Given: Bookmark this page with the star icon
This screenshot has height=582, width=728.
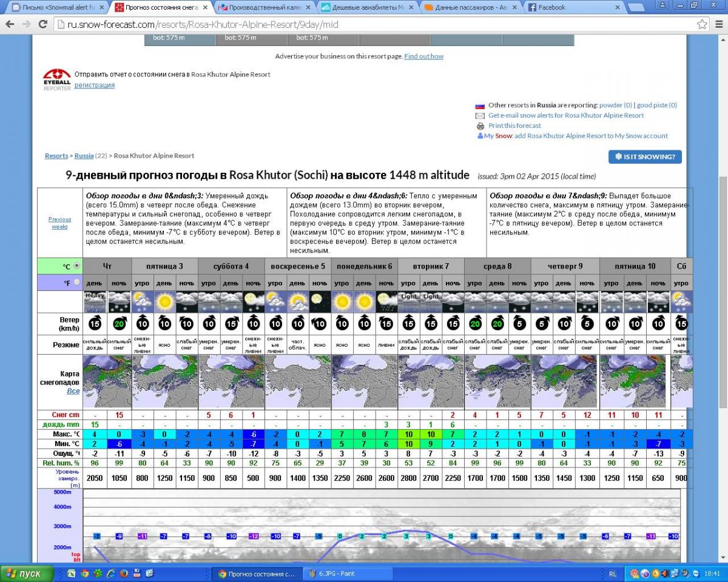Looking at the screenshot, I should point(702,24).
